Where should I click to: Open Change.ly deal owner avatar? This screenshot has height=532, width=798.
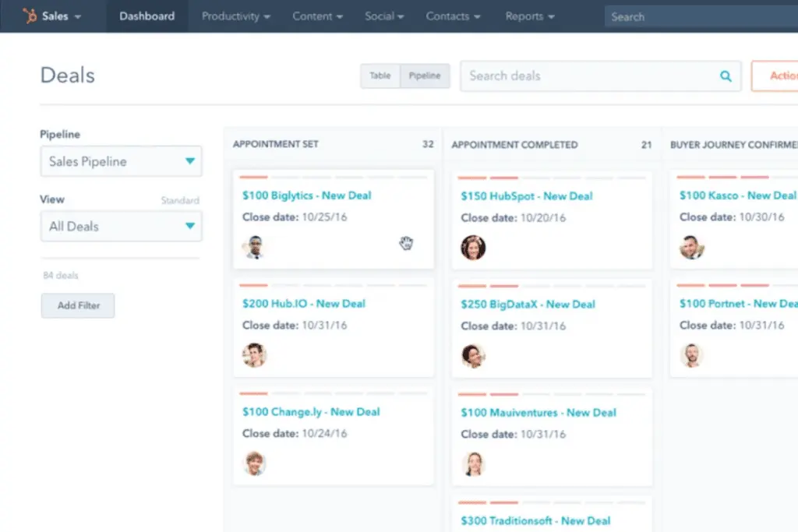coord(254,463)
